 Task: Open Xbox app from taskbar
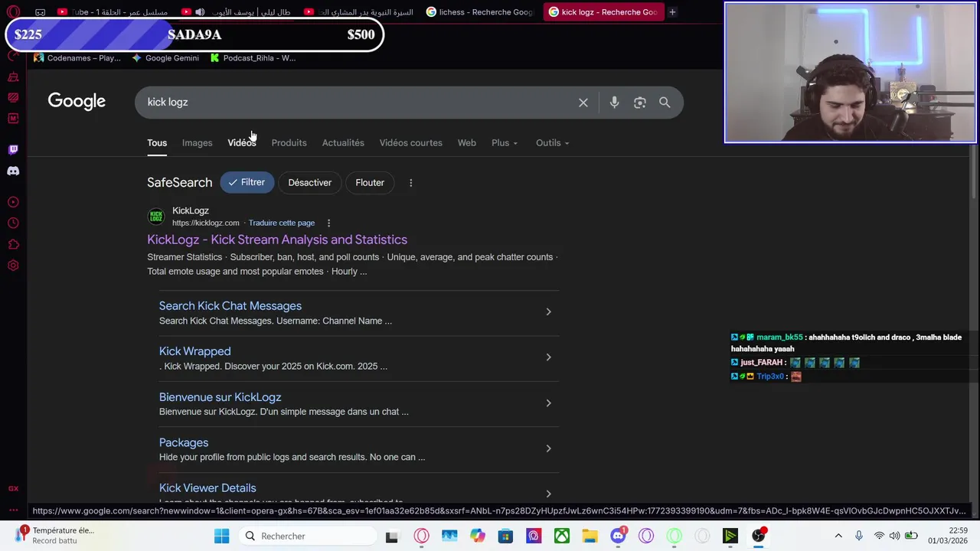(x=562, y=536)
